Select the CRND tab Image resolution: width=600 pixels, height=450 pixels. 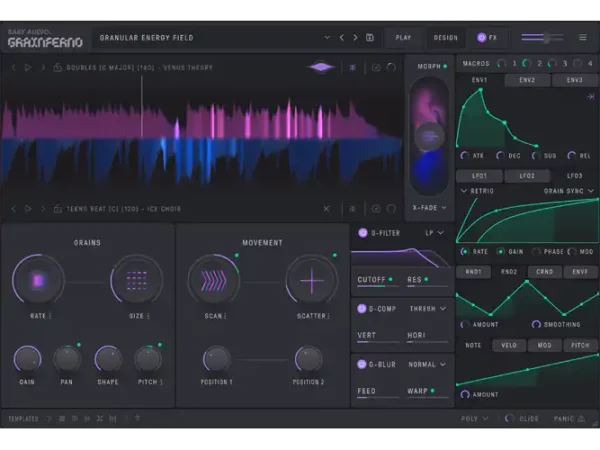[545, 271]
